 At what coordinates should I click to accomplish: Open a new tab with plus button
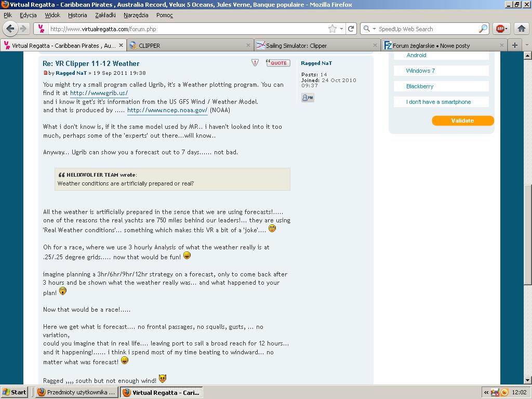click(514, 45)
